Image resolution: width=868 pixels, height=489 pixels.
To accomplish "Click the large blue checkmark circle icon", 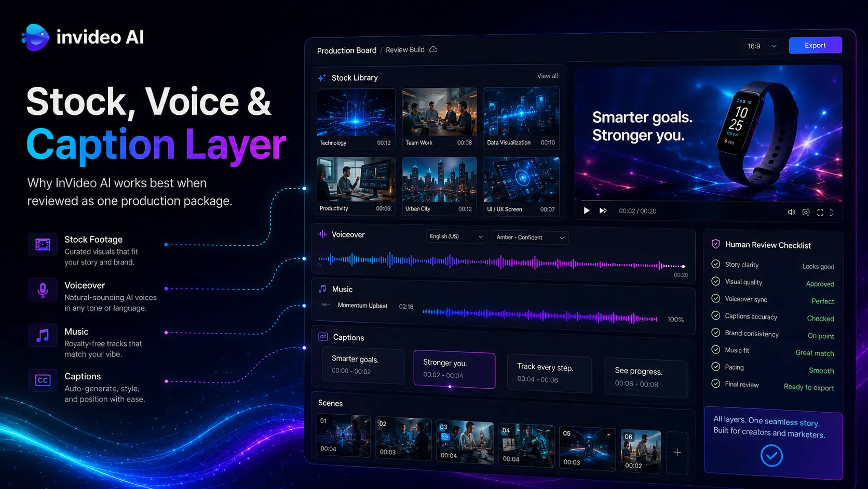I will click(x=771, y=456).
